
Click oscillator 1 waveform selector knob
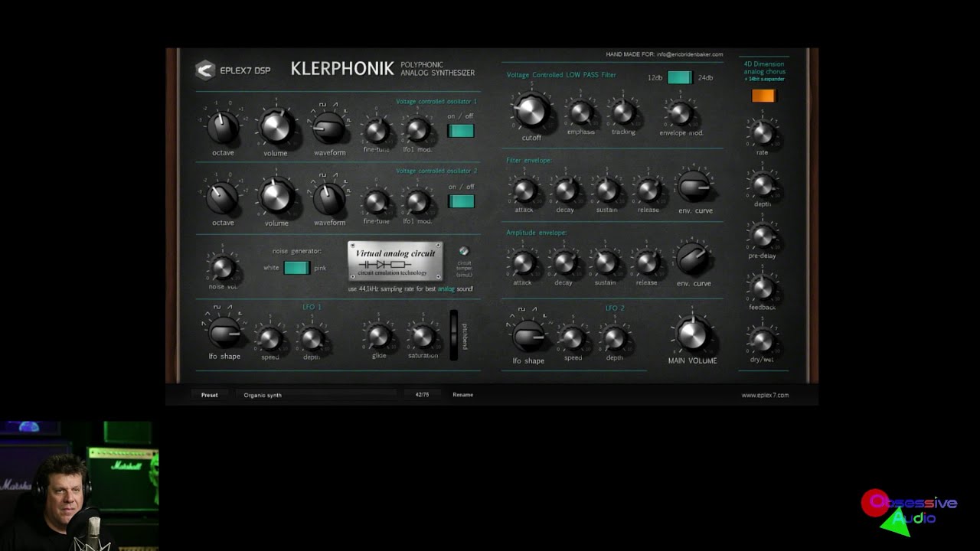pos(329,129)
